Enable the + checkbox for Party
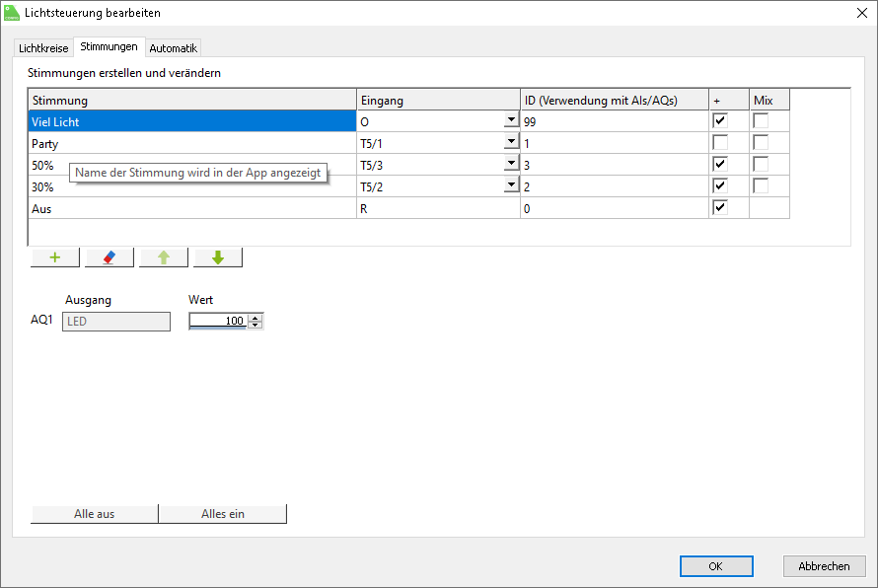The height and width of the screenshot is (588, 878). coord(720,142)
